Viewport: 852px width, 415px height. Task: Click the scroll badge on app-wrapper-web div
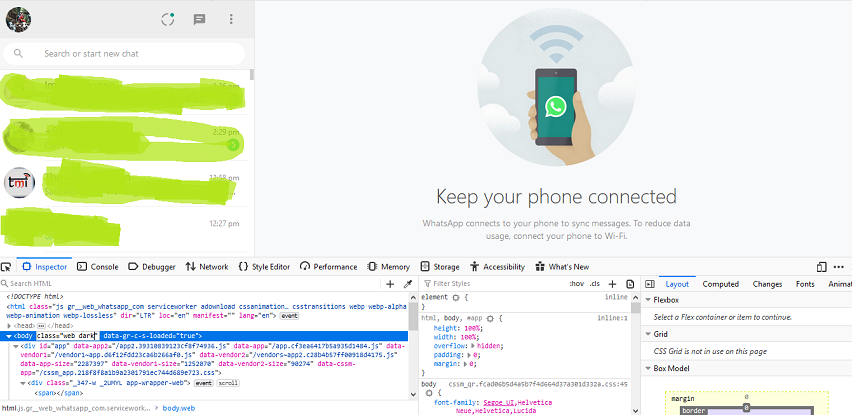pyautogui.click(x=228, y=383)
